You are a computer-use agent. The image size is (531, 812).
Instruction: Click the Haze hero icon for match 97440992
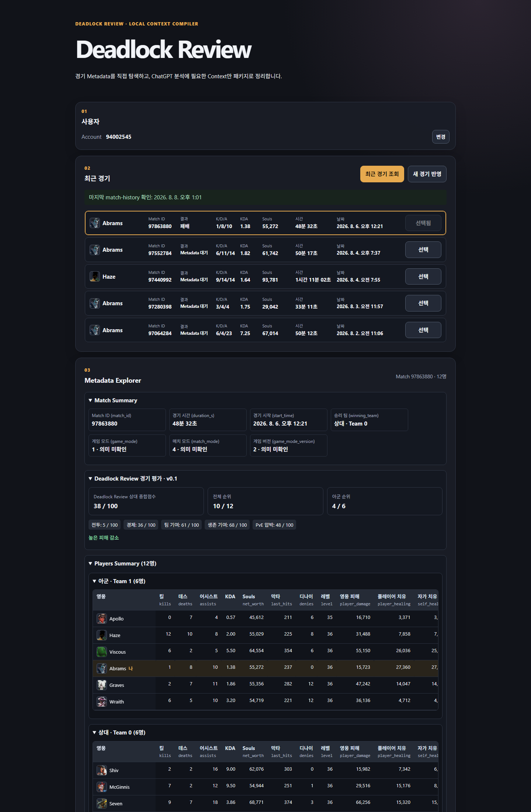pyautogui.click(x=95, y=276)
